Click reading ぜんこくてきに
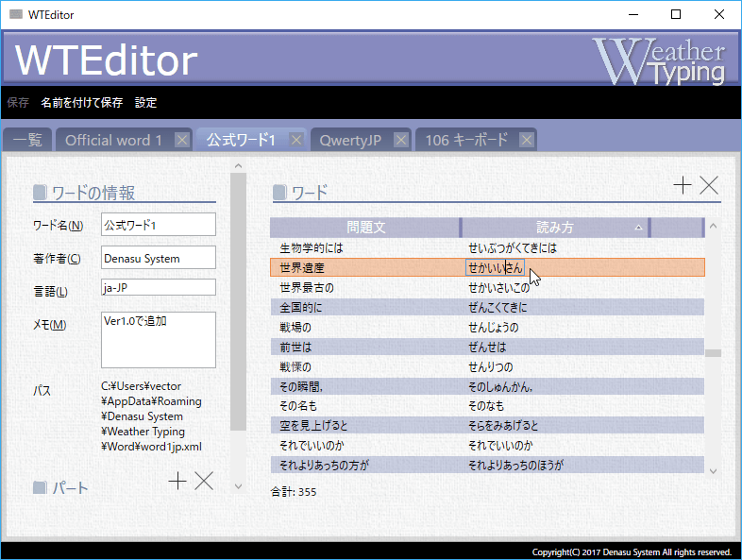This screenshot has height=560, width=742. click(497, 307)
